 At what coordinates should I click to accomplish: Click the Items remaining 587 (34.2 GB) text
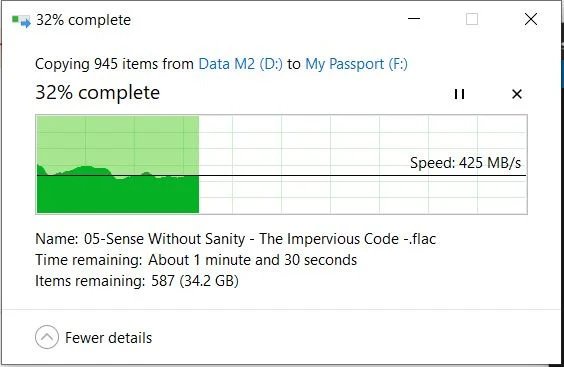click(137, 281)
